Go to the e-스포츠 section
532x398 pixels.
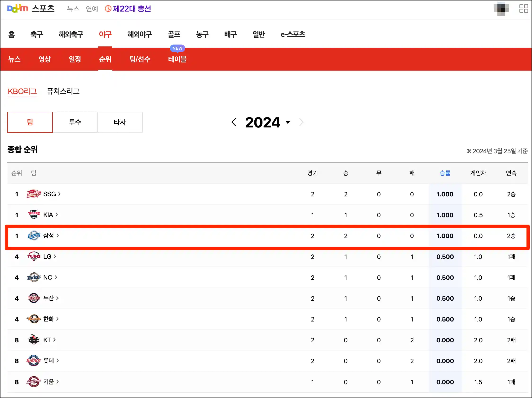[293, 34]
